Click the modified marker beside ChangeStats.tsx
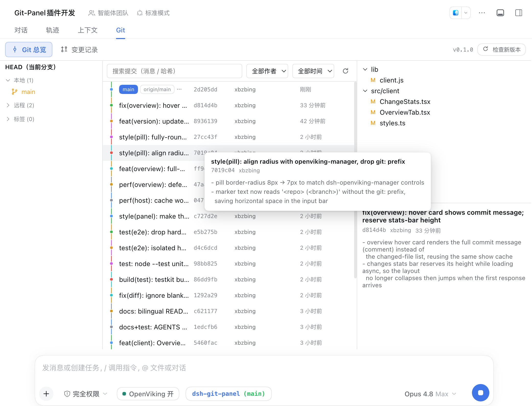Image resolution: width=532 pixels, height=406 pixels. tap(373, 102)
